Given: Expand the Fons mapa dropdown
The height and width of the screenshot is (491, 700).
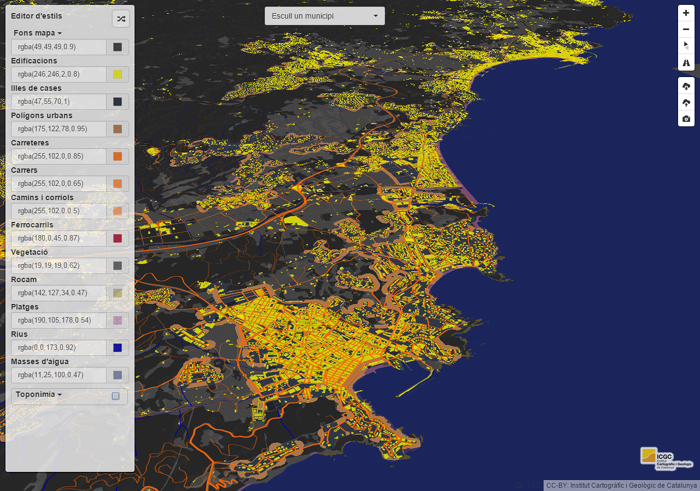Looking at the screenshot, I should coord(38,33).
